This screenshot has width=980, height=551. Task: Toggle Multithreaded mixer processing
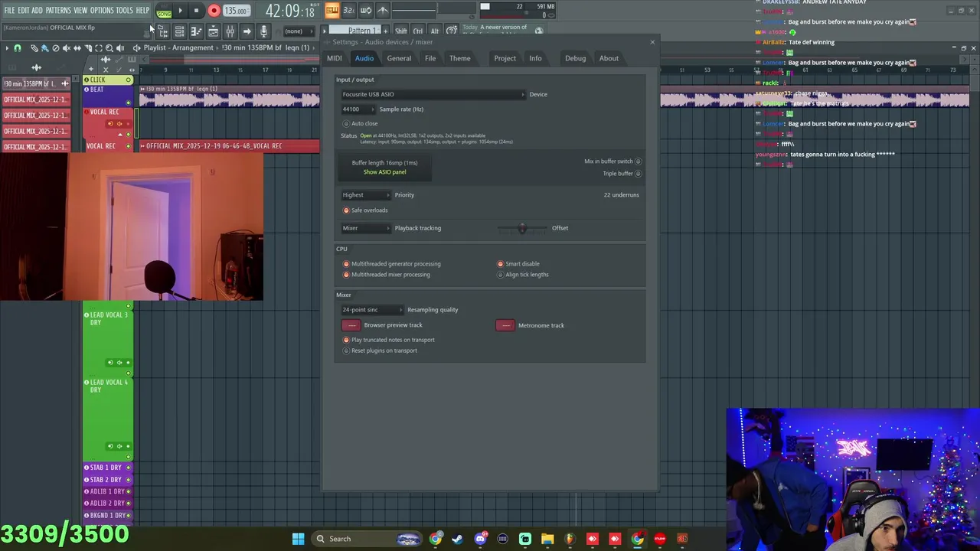(346, 275)
